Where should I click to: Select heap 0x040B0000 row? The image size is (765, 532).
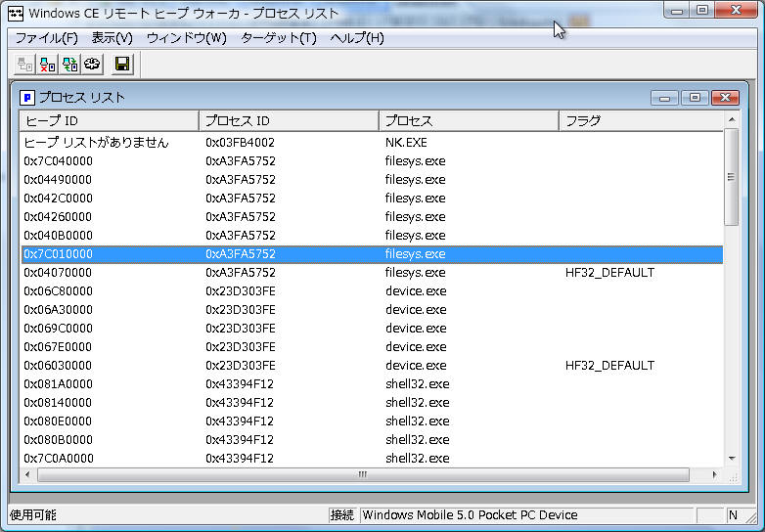(372, 235)
